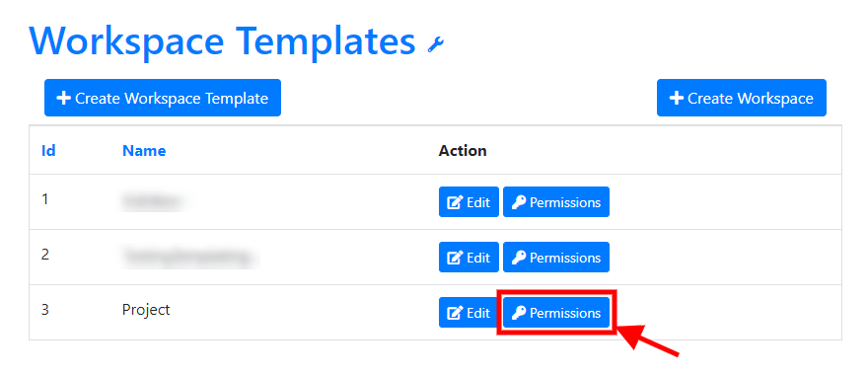
Task: Click the plus icon on Create Workspace
Action: 676,98
